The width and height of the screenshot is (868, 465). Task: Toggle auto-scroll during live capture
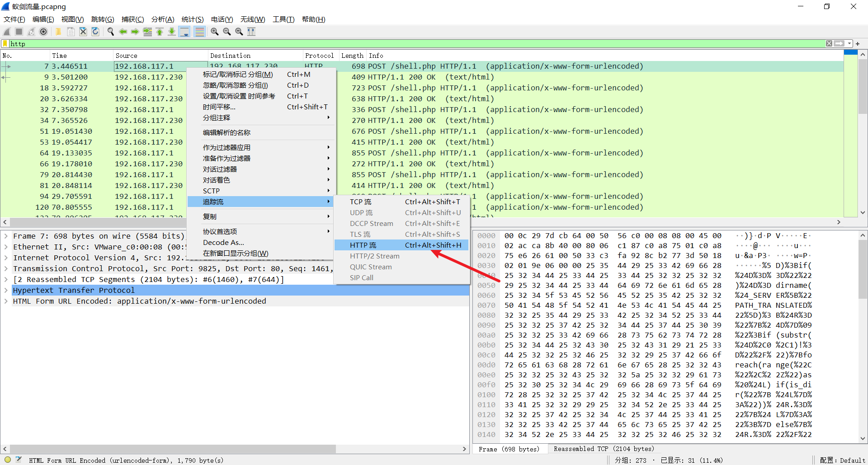tap(184, 32)
